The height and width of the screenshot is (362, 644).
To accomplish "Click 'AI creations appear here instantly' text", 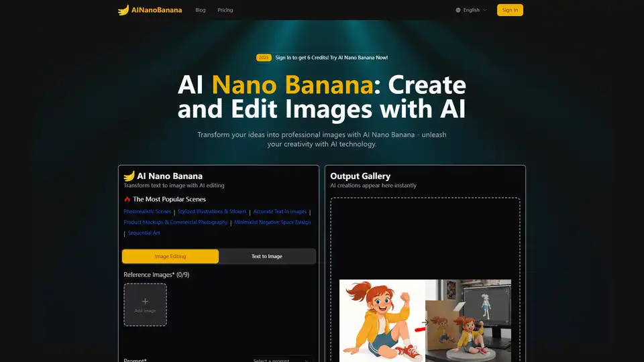I will (x=374, y=186).
